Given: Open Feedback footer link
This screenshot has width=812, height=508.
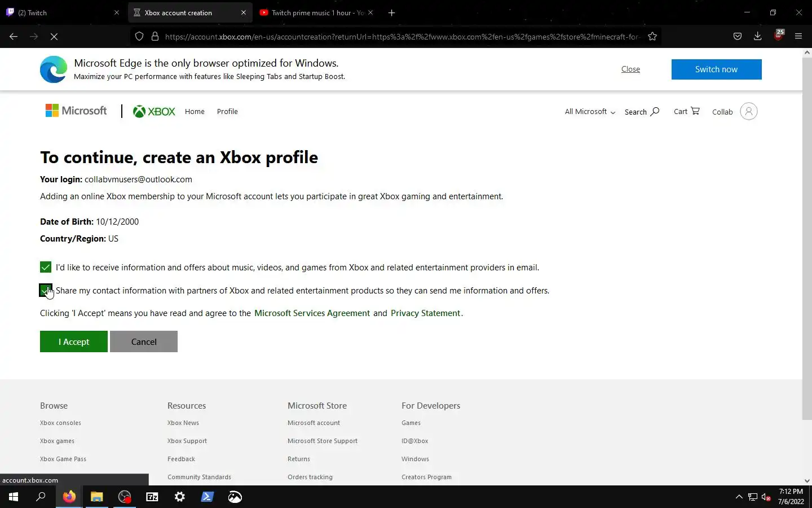Looking at the screenshot, I should pos(181,459).
